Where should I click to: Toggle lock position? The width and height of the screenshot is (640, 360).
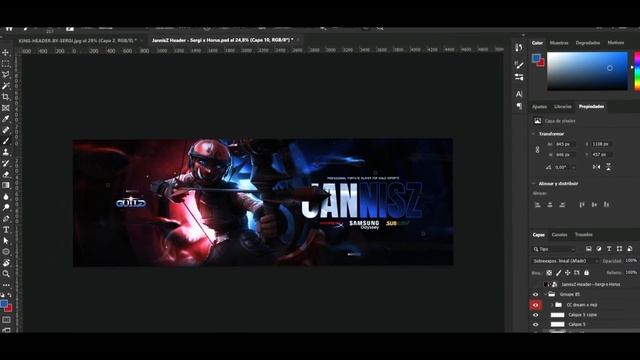point(567,273)
